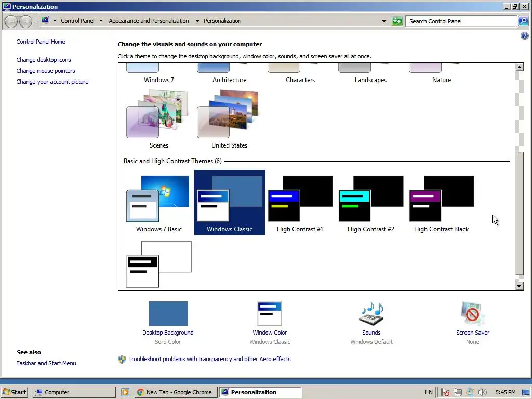Viewport: 532px width, 399px height.
Task: Apply the High Contrast #2 theme
Action: click(x=370, y=203)
